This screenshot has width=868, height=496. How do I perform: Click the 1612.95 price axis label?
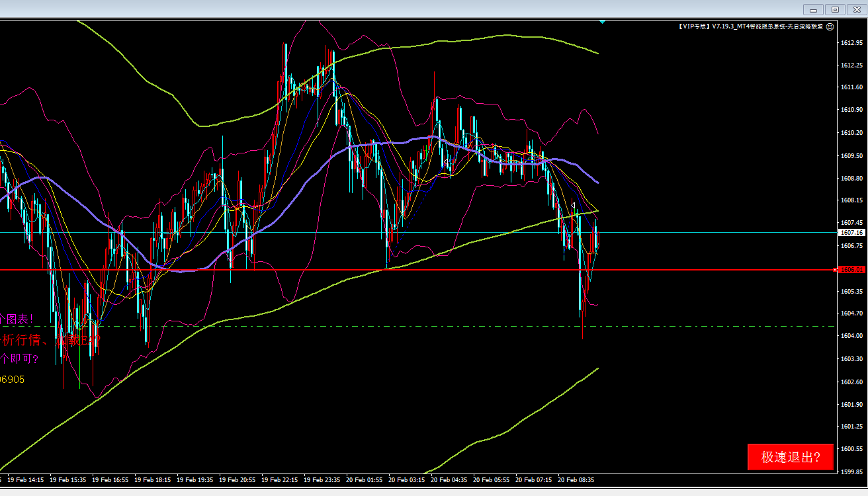tap(851, 43)
